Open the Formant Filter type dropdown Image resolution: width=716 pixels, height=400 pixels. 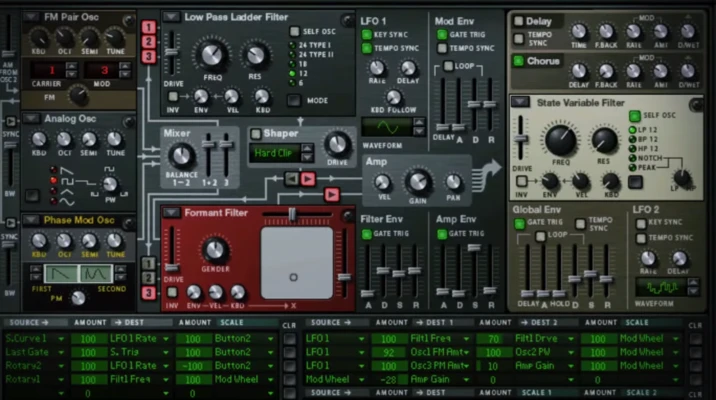click(171, 213)
